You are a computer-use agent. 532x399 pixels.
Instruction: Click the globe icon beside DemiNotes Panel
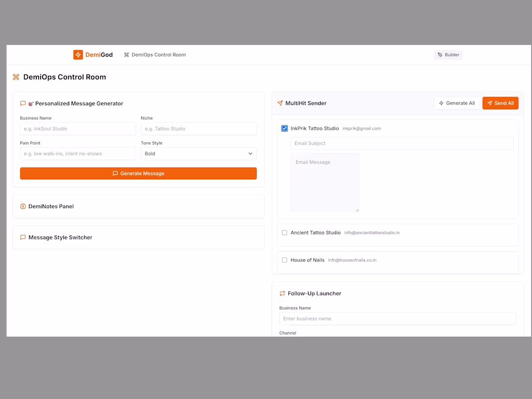pyautogui.click(x=23, y=206)
